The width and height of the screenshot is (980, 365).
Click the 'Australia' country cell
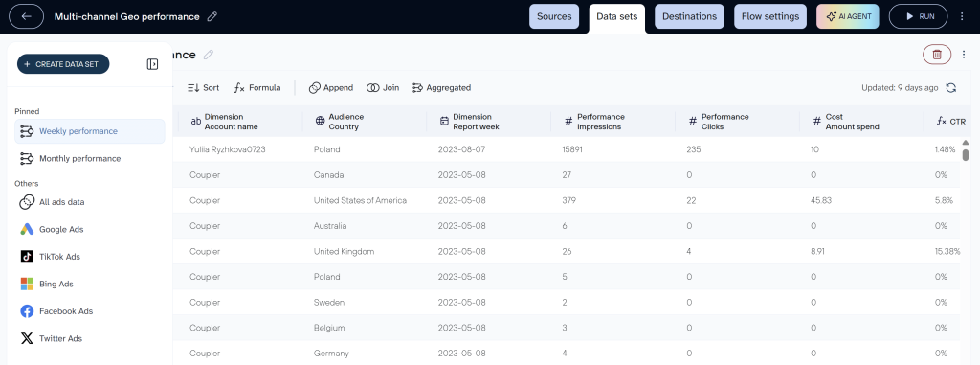pos(330,226)
